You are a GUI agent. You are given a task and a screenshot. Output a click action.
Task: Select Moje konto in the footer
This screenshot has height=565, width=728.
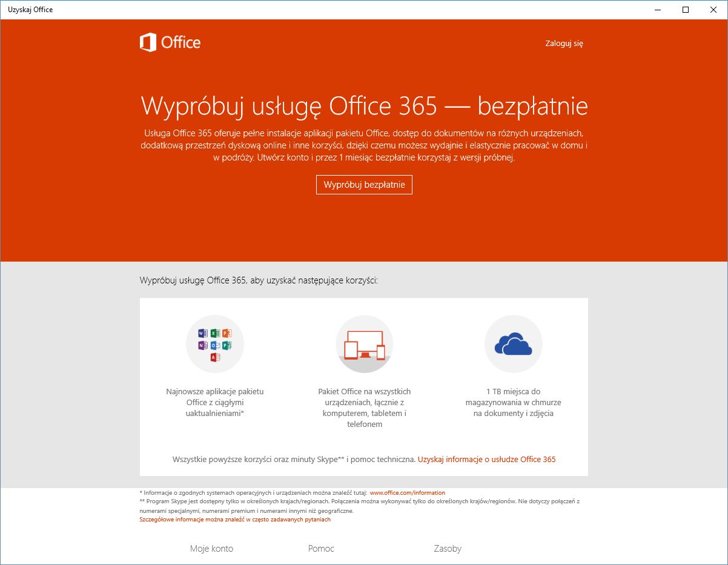click(211, 549)
